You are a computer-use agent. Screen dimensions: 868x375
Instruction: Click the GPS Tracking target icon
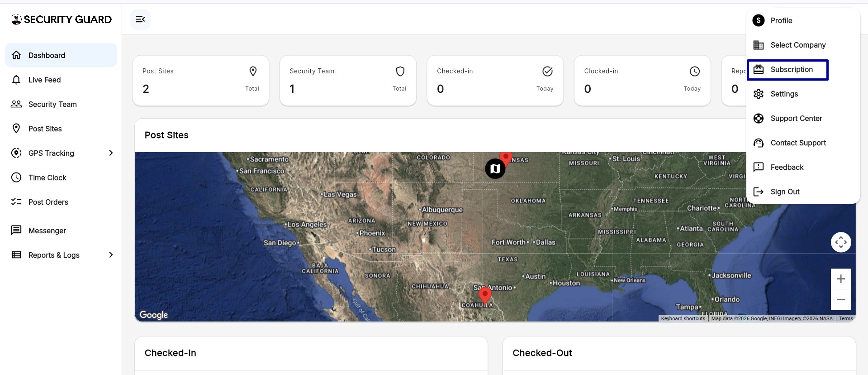coord(16,153)
